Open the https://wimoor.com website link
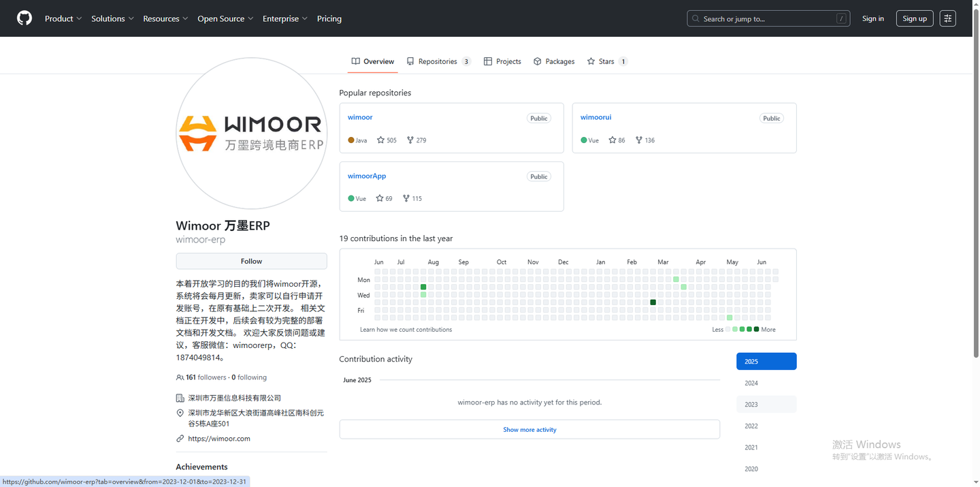980x487 pixels. pos(219,439)
